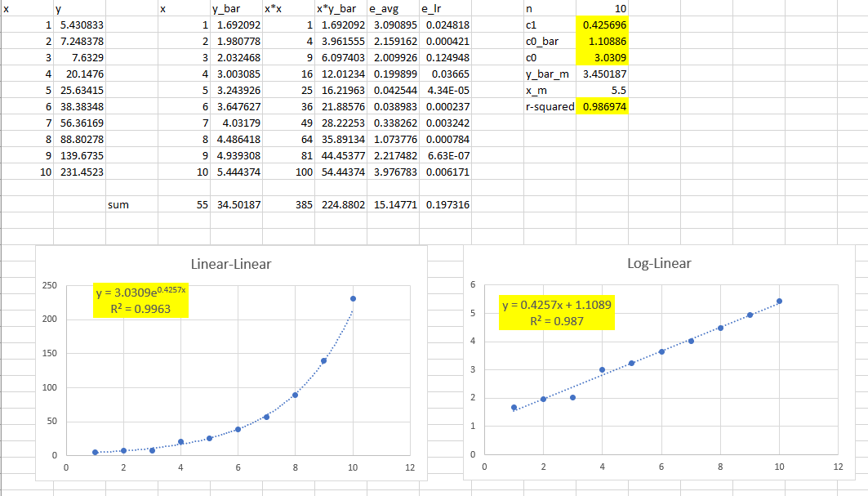The image size is (868, 496).
Task: Click the e_lr column header
Action: tap(446, 9)
